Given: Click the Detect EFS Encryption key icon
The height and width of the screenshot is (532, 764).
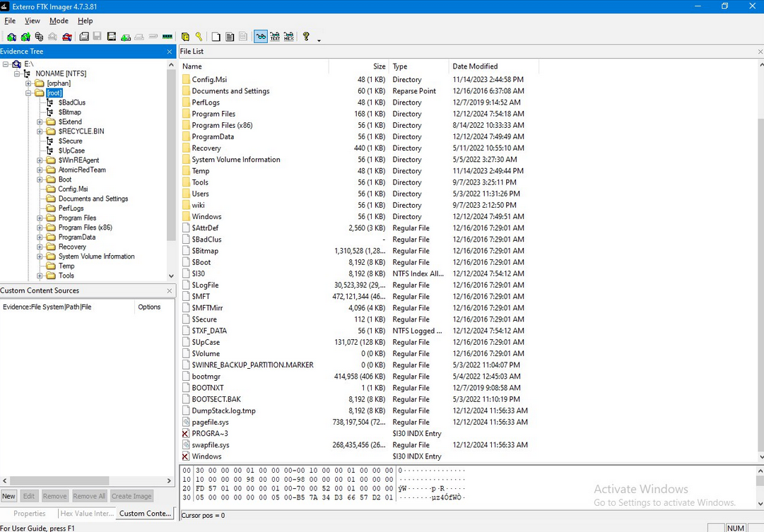Looking at the screenshot, I should [199, 37].
